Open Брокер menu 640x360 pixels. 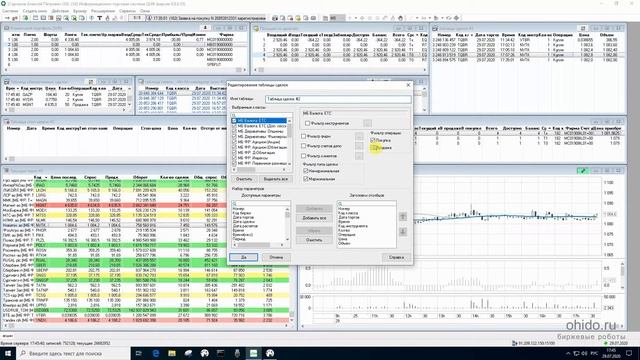(80, 11)
